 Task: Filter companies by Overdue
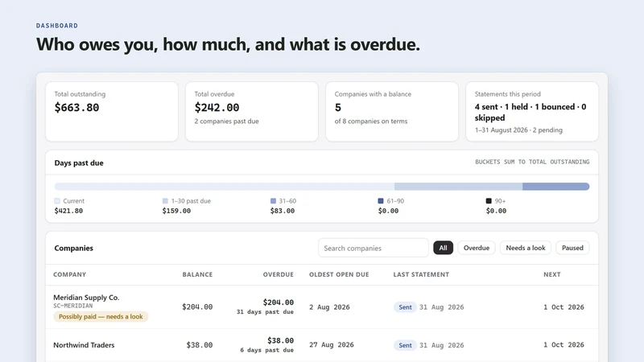(477, 248)
